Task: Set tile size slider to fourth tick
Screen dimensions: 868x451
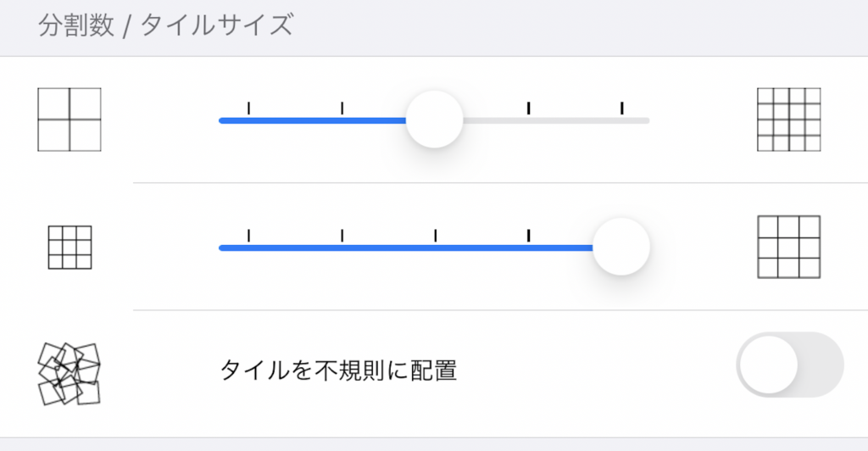Action: [x=529, y=248]
